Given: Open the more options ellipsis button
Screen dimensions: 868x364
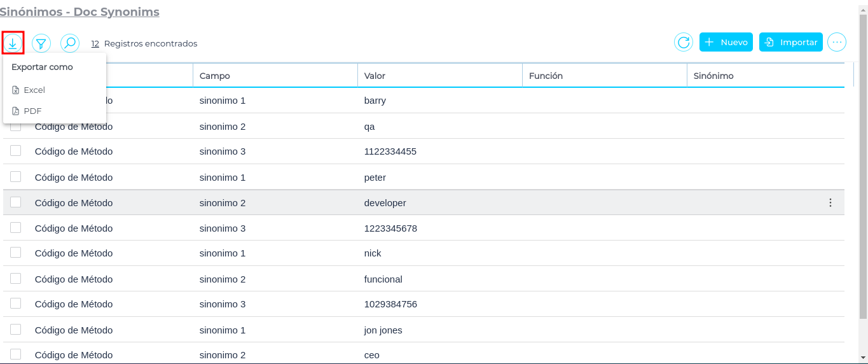Looking at the screenshot, I should click(837, 43).
